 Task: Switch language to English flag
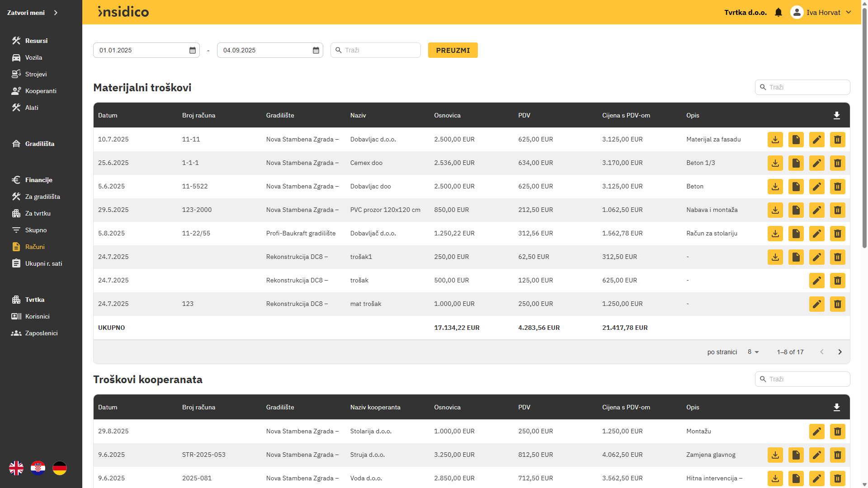point(16,468)
